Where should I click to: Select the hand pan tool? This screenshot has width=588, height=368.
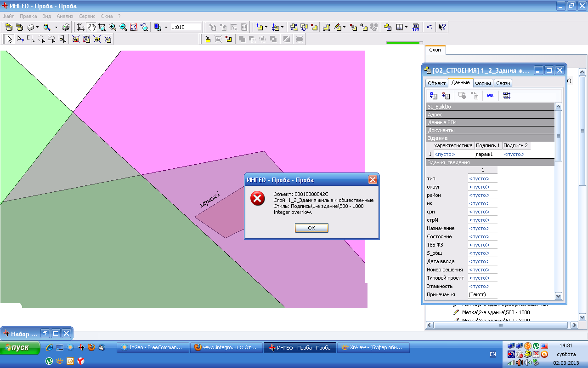(92, 27)
